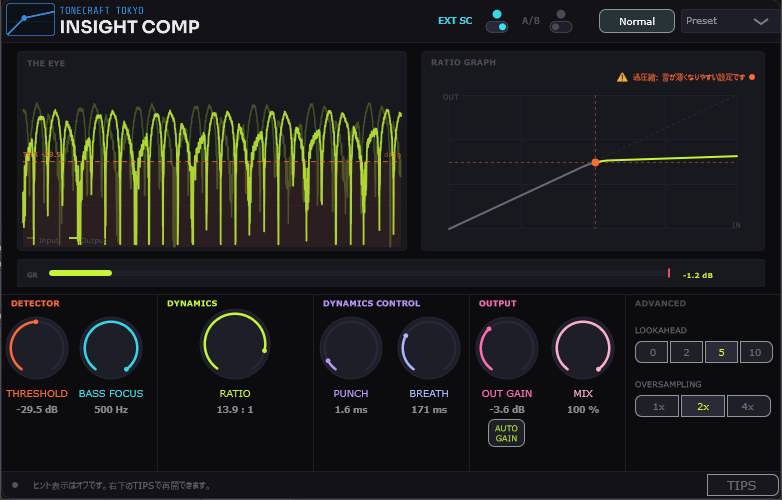
Task: Set oversampling to 4x
Action: (749, 406)
